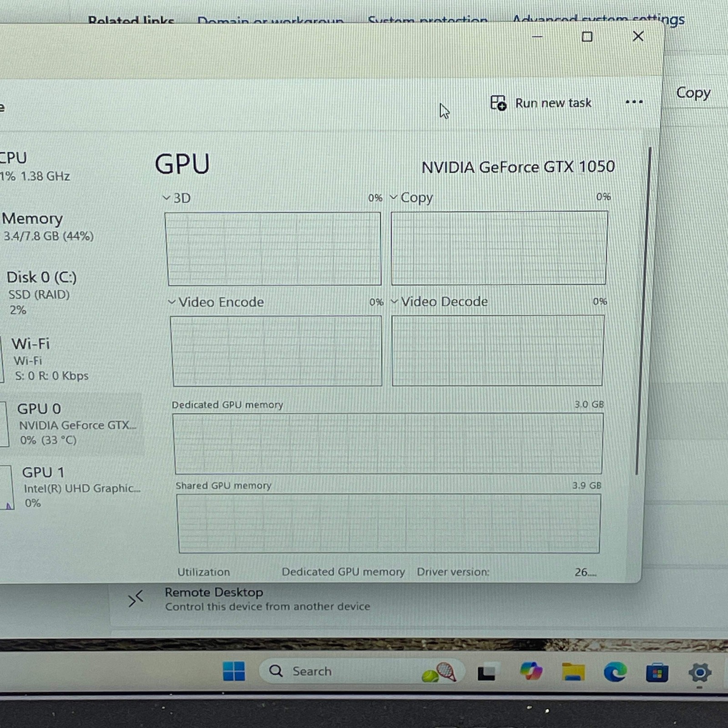This screenshot has width=728, height=728.
Task: Maximize the Task Manager window
Action: (x=587, y=36)
